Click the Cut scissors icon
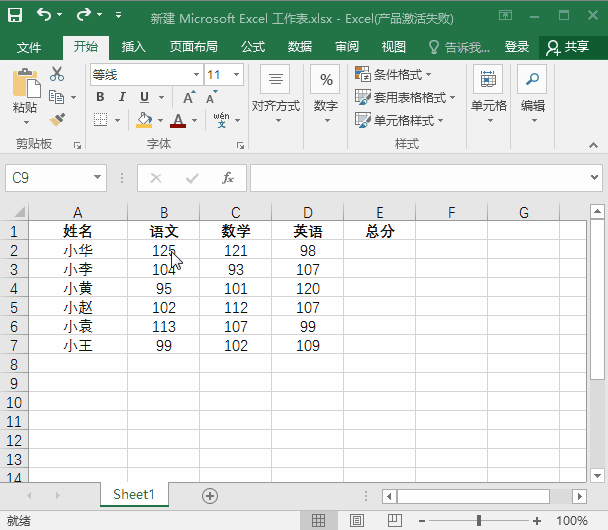The image size is (608, 530). click(x=56, y=74)
